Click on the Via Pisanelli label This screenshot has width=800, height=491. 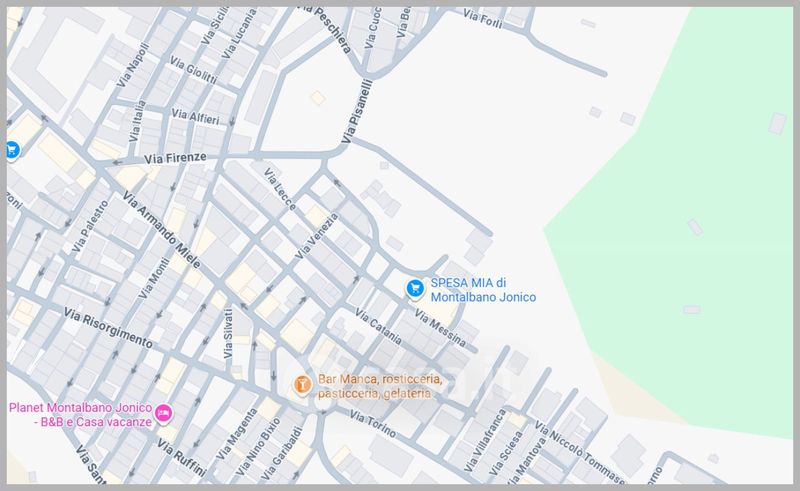[x=358, y=110]
